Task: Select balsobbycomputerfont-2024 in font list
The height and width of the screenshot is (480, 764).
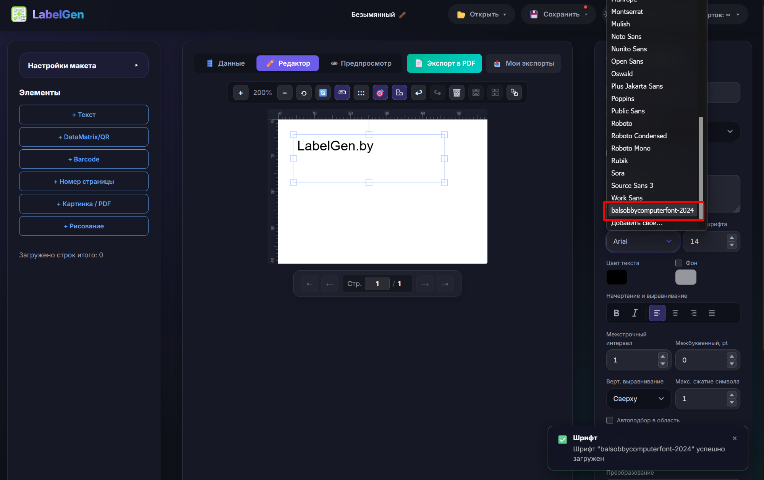Action: (x=652, y=211)
